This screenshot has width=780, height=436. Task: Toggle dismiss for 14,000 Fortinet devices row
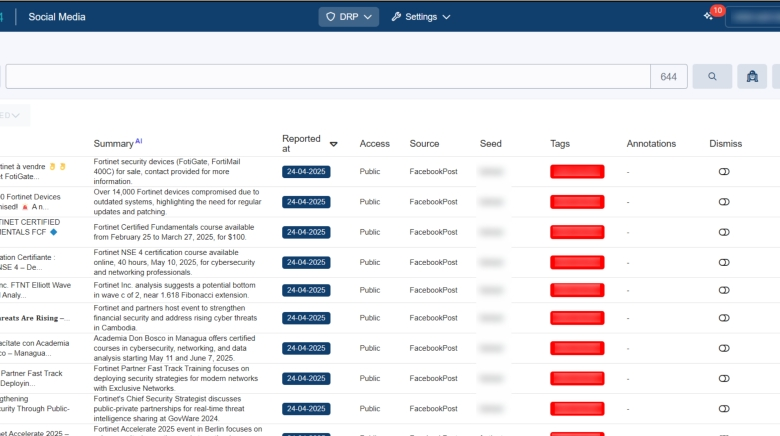click(724, 202)
